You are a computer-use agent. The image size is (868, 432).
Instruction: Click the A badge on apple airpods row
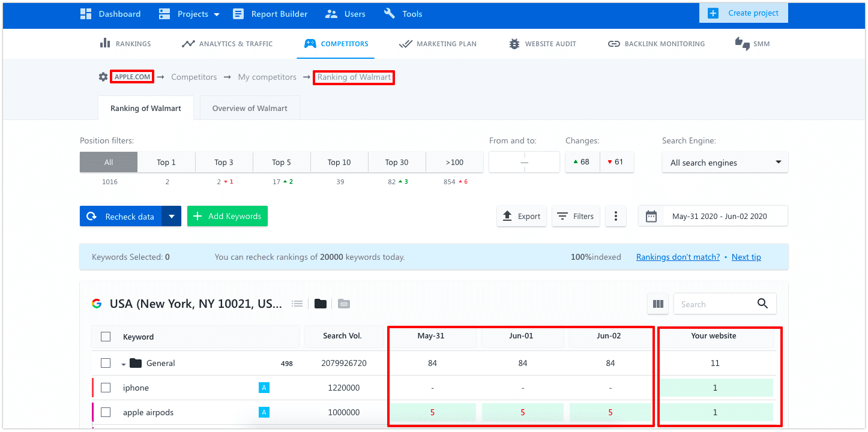pyautogui.click(x=264, y=412)
